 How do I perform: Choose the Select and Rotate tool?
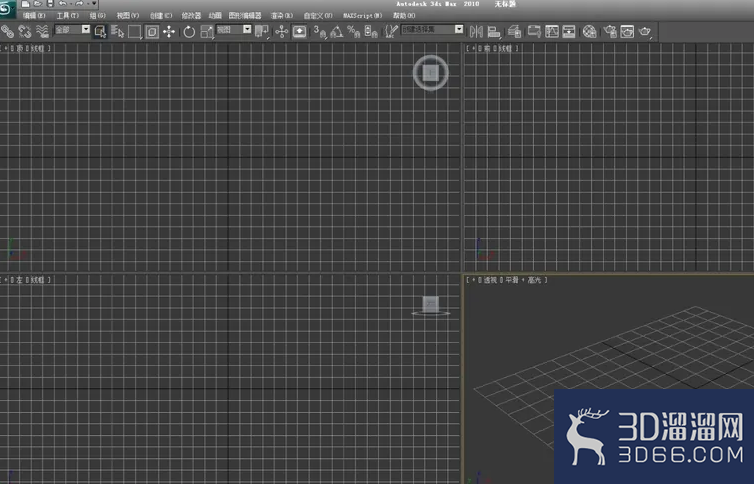pyautogui.click(x=189, y=32)
